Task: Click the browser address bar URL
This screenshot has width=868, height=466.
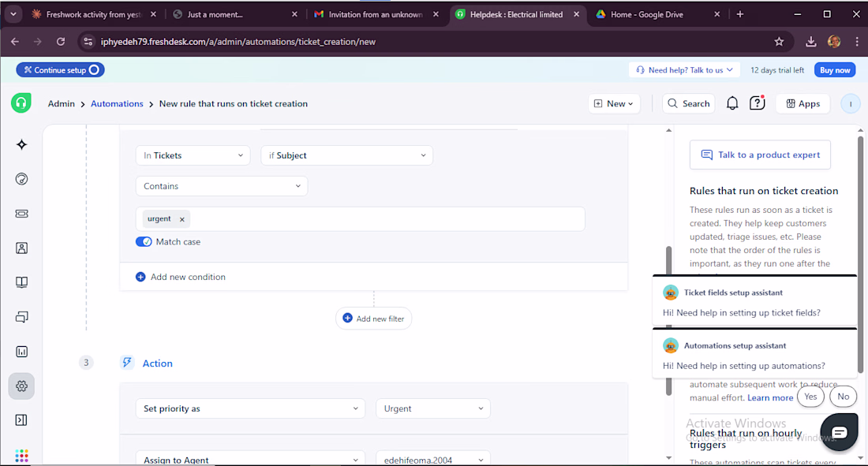Action: 238,42
